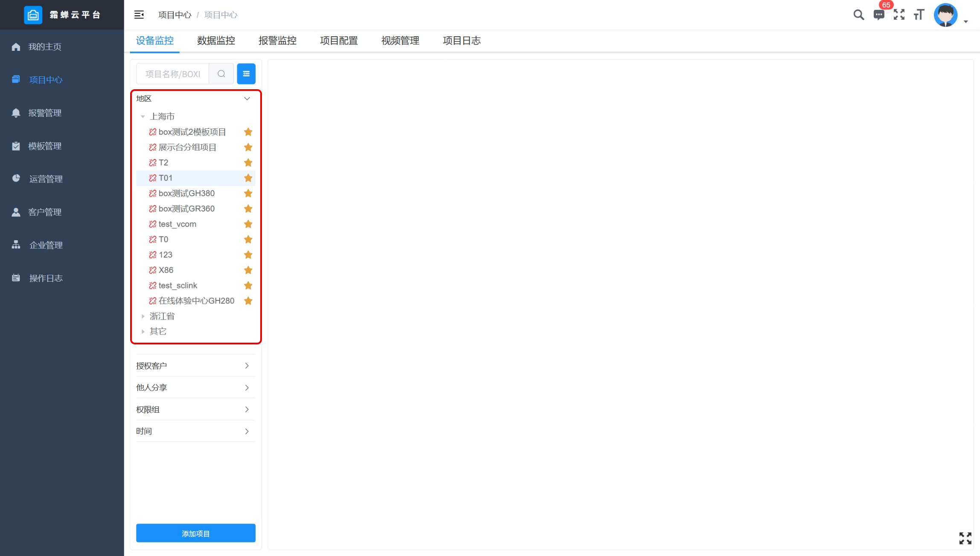Click the 霜蝉云平台 logo icon

pos(33,15)
